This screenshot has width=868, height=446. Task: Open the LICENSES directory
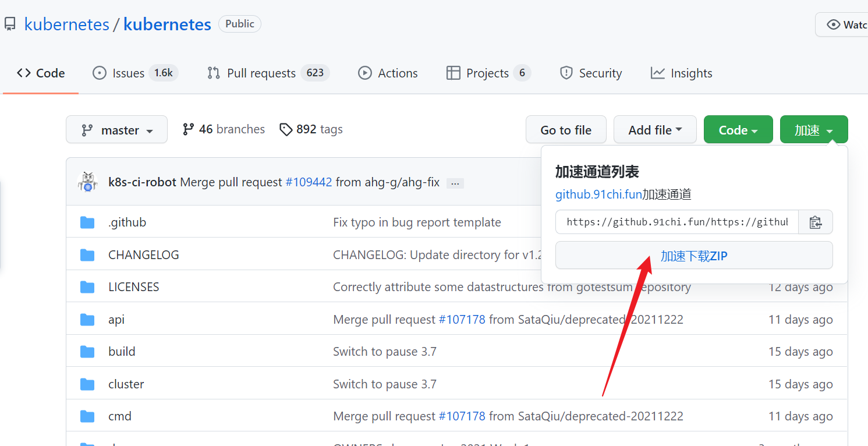tap(134, 287)
